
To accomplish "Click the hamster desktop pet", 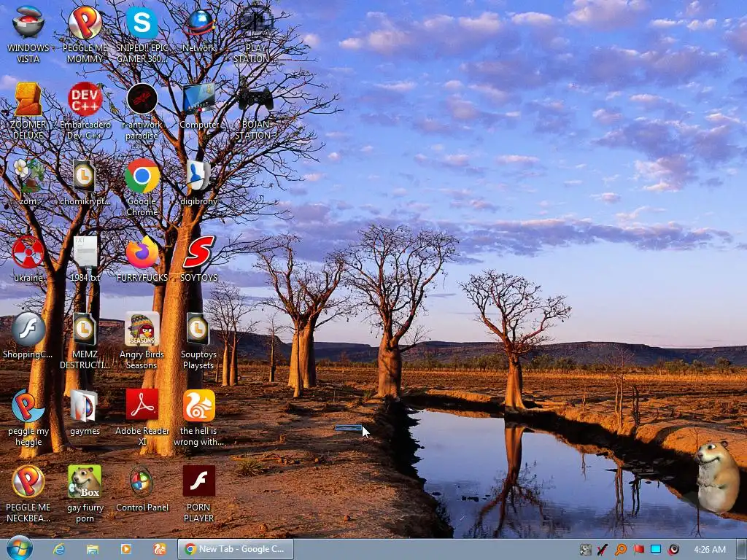I will pos(717,477).
